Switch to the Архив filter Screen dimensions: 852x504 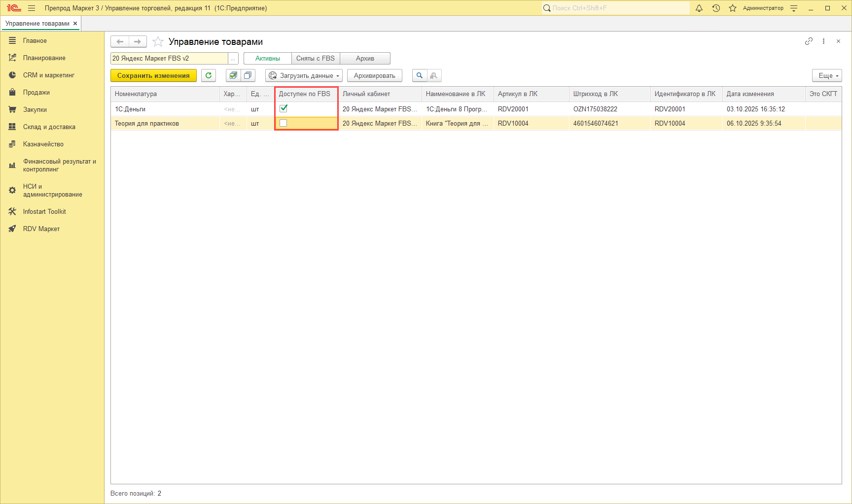coord(365,59)
